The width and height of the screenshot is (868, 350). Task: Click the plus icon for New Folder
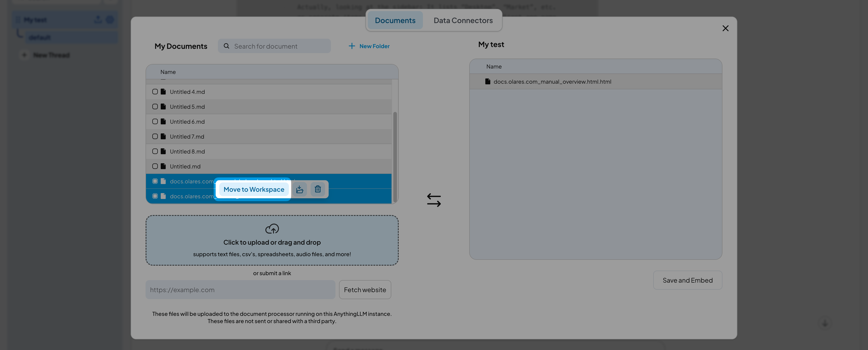pos(351,46)
